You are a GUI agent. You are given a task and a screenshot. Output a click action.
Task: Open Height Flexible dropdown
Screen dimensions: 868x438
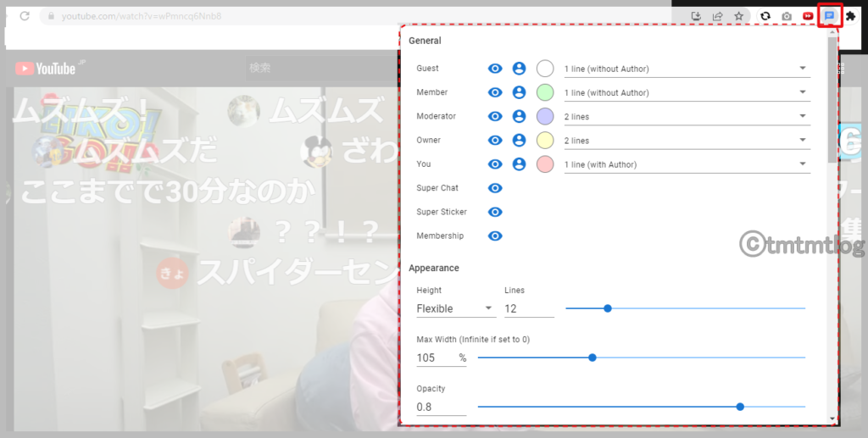pyautogui.click(x=456, y=308)
